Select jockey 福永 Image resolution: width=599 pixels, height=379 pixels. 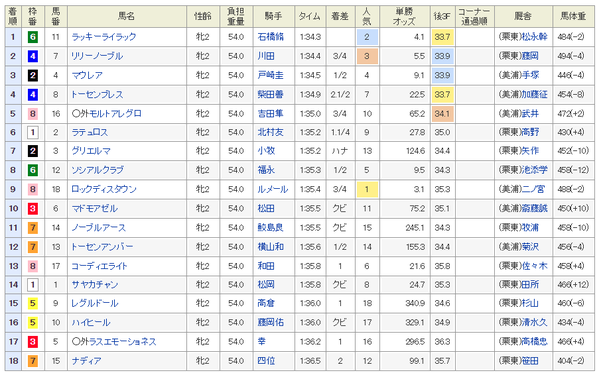pos(266,170)
